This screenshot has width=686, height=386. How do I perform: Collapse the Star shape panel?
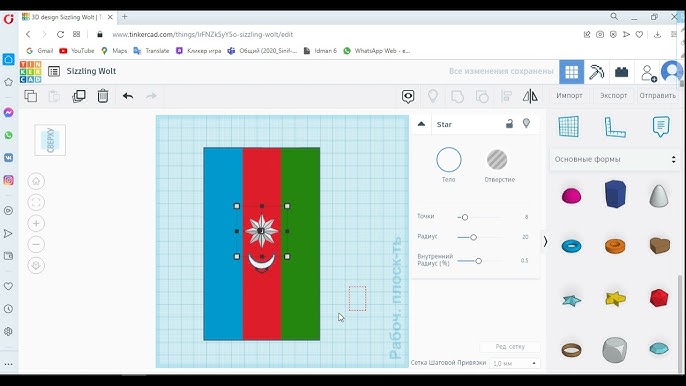[x=421, y=124]
